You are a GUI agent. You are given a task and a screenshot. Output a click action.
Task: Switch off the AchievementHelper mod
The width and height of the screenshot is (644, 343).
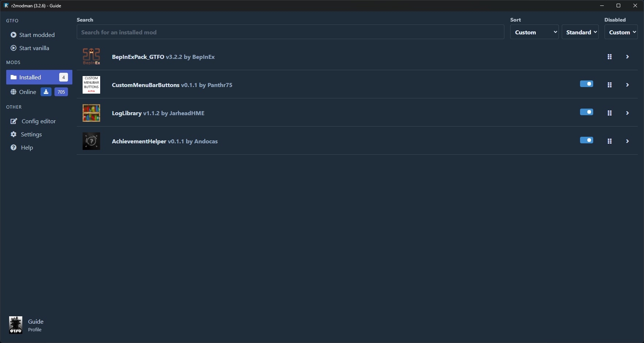click(x=587, y=140)
